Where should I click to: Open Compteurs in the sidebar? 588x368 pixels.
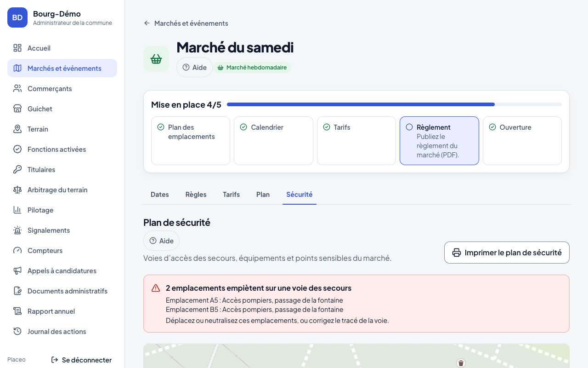point(62,250)
